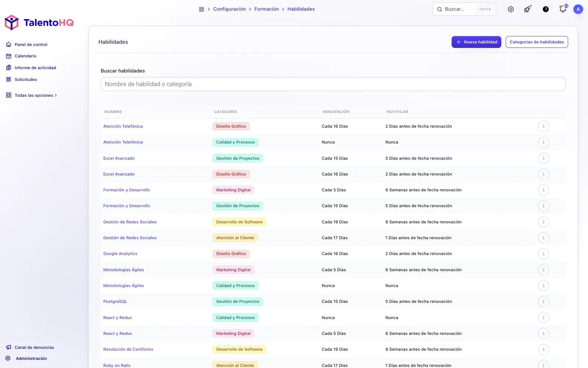The image size is (588, 368).
Task: Open the help question mark icon
Action: (546, 9)
